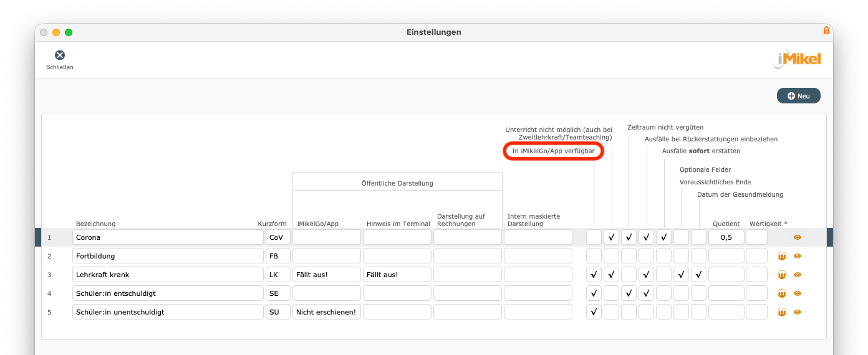Click the iMikel logo
This screenshot has height=355, width=868.
tap(798, 59)
